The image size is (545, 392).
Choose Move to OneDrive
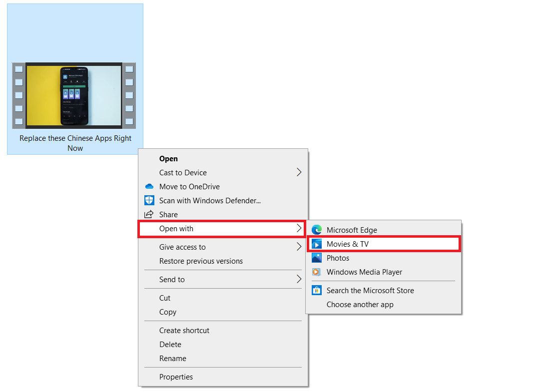pyautogui.click(x=223, y=187)
